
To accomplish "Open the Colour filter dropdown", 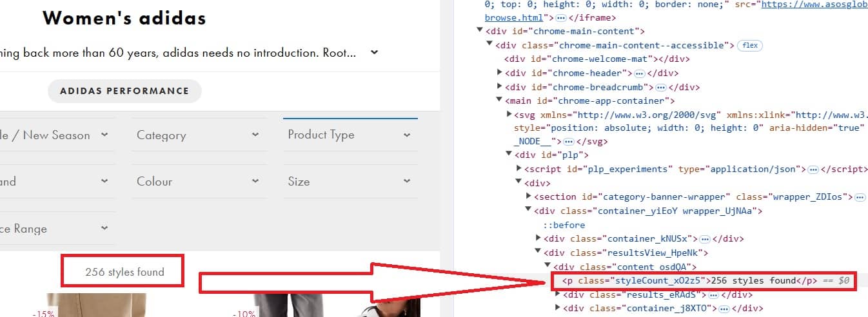I will point(198,182).
